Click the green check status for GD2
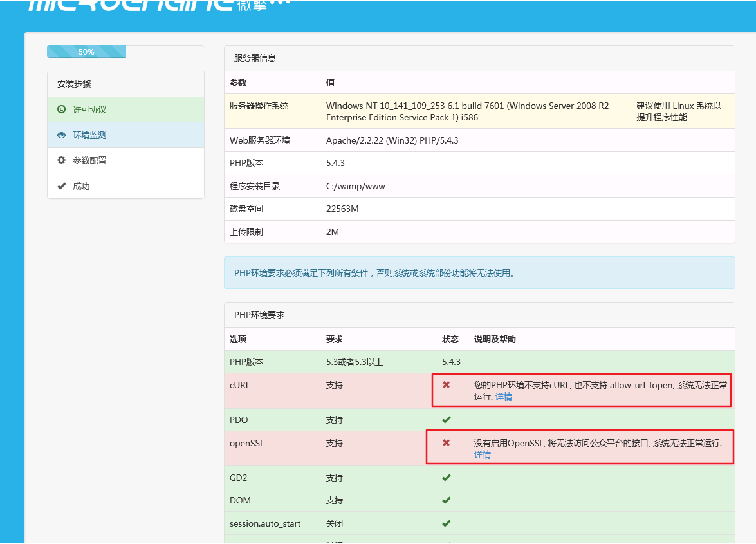756x544 pixels. (x=447, y=478)
